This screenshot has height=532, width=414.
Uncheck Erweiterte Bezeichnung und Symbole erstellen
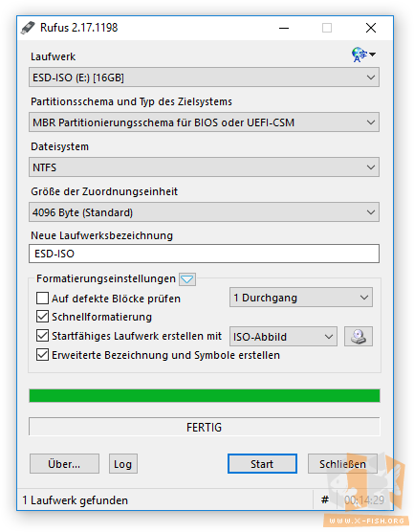42,355
